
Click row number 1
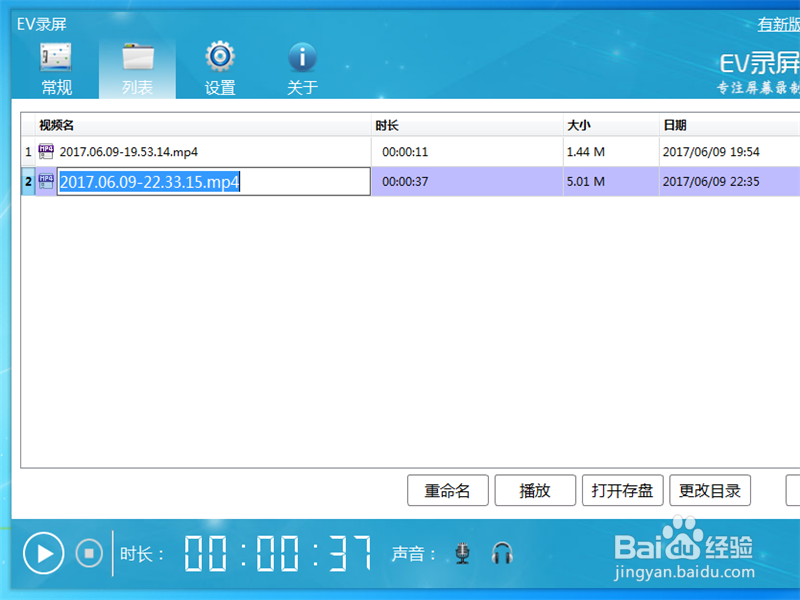pos(28,152)
